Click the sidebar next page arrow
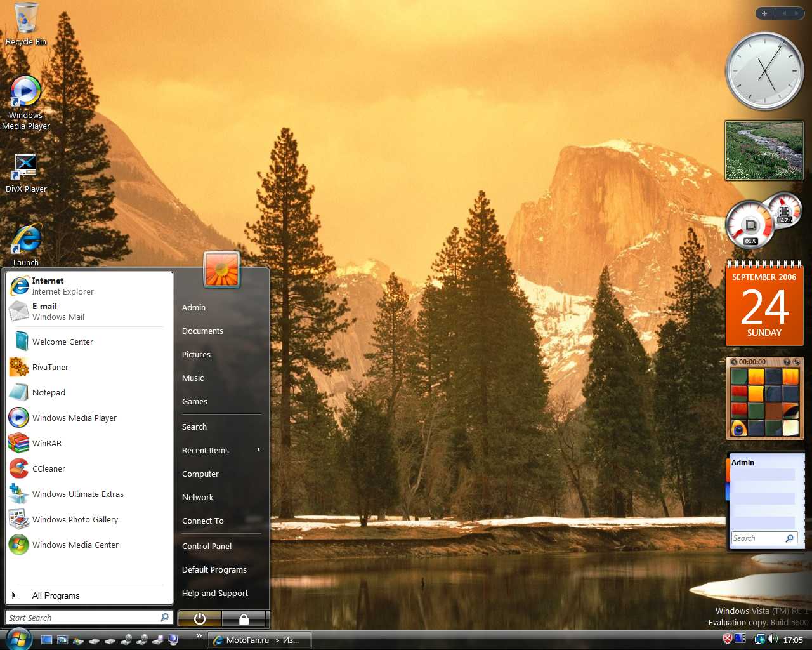 click(796, 13)
